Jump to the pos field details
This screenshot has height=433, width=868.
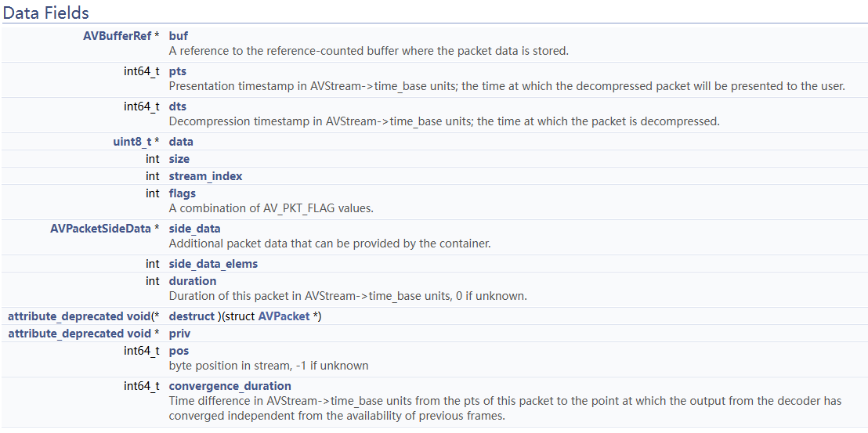click(x=179, y=351)
